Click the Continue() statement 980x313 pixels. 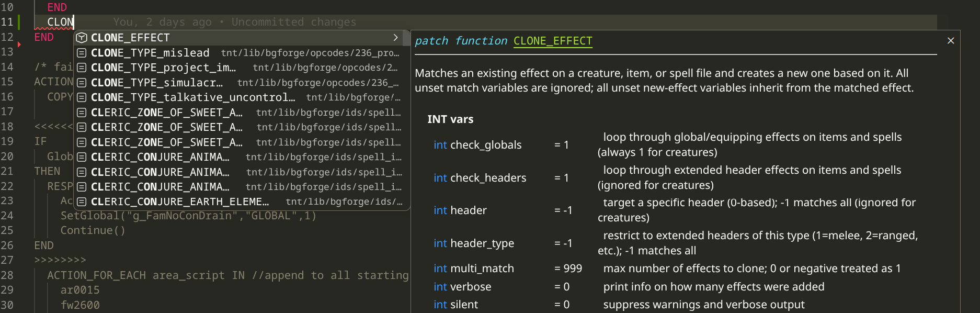[93, 230]
